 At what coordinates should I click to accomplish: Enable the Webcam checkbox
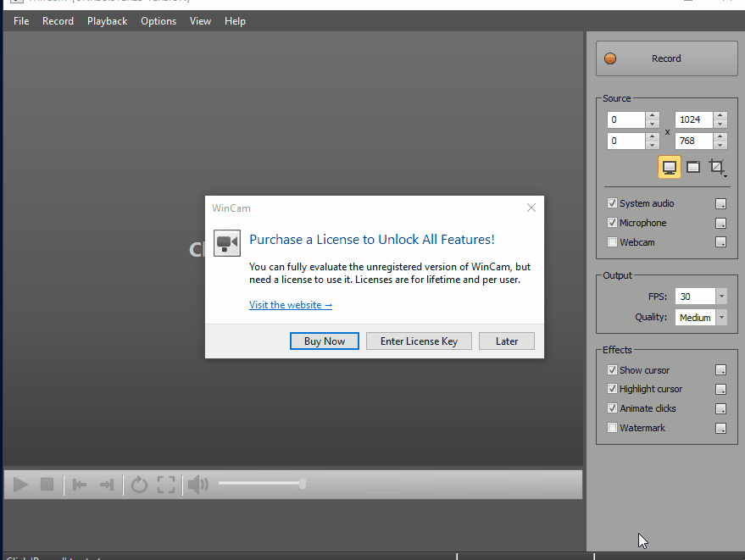(612, 241)
